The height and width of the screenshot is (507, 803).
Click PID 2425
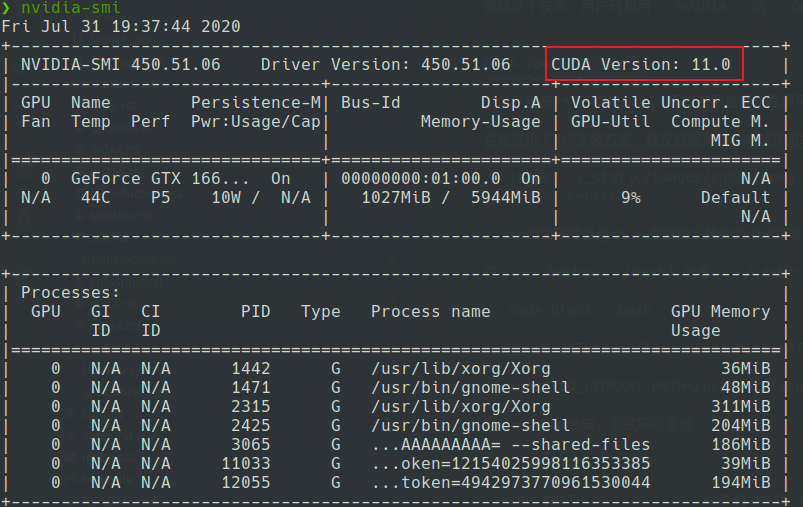[250, 425]
